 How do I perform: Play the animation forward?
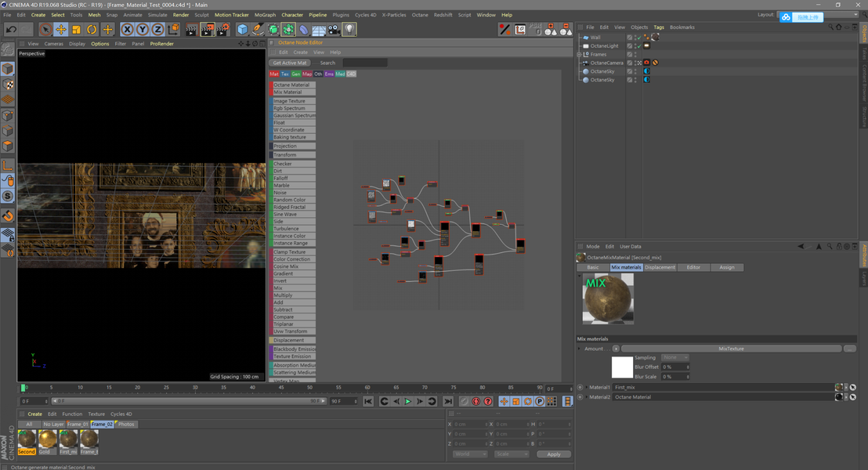tap(408, 401)
